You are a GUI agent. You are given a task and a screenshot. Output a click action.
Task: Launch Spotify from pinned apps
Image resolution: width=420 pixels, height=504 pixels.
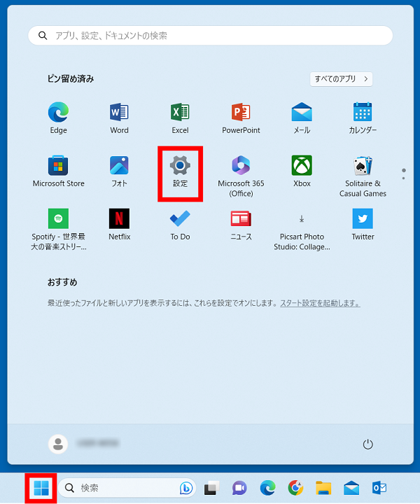click(x=59, y=230)
